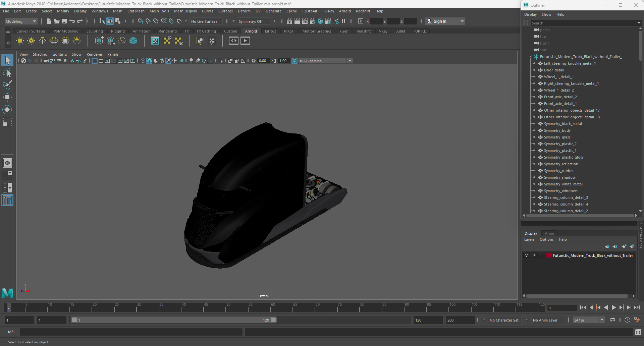The width and height of the screenshot is (644, 346).
Task: Snap to curves toolbar icon
Action: click(x=148, y=21)
